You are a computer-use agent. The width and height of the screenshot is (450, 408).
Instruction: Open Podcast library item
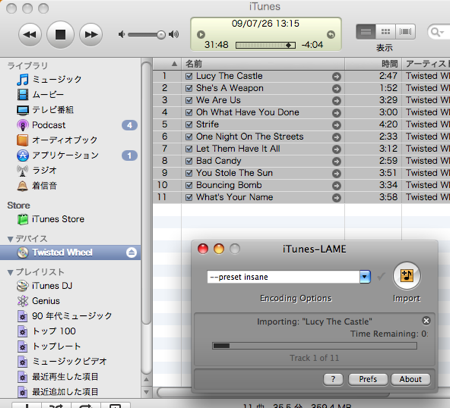coord(48,125)
